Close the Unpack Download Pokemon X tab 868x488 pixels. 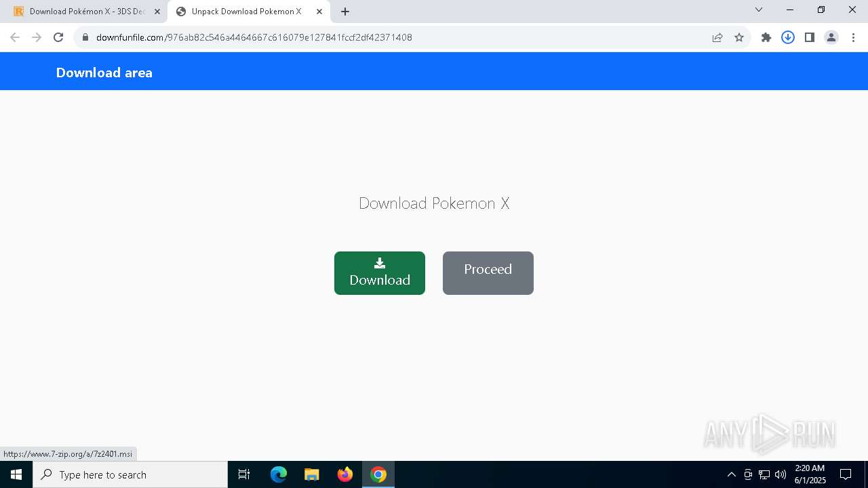[319, 12]
